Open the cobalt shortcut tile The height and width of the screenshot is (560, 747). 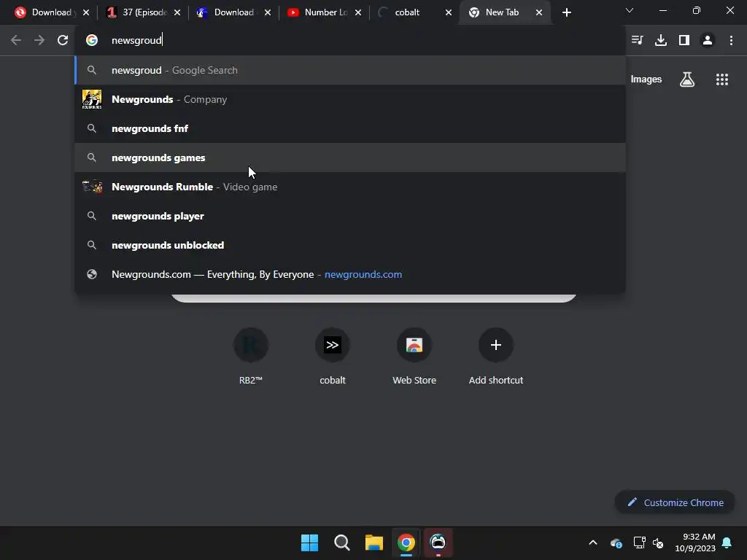click(333, 356)
